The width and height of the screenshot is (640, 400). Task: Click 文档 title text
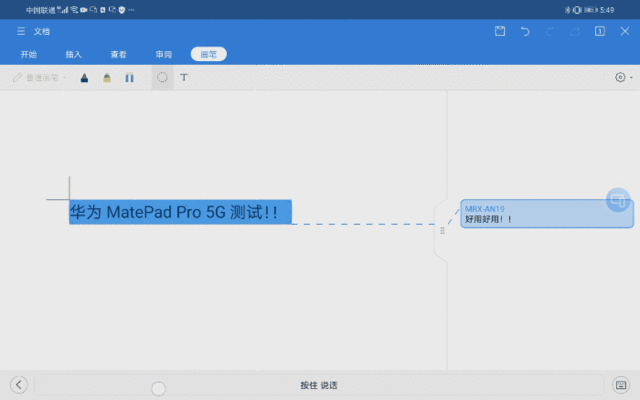click(42, 31)
